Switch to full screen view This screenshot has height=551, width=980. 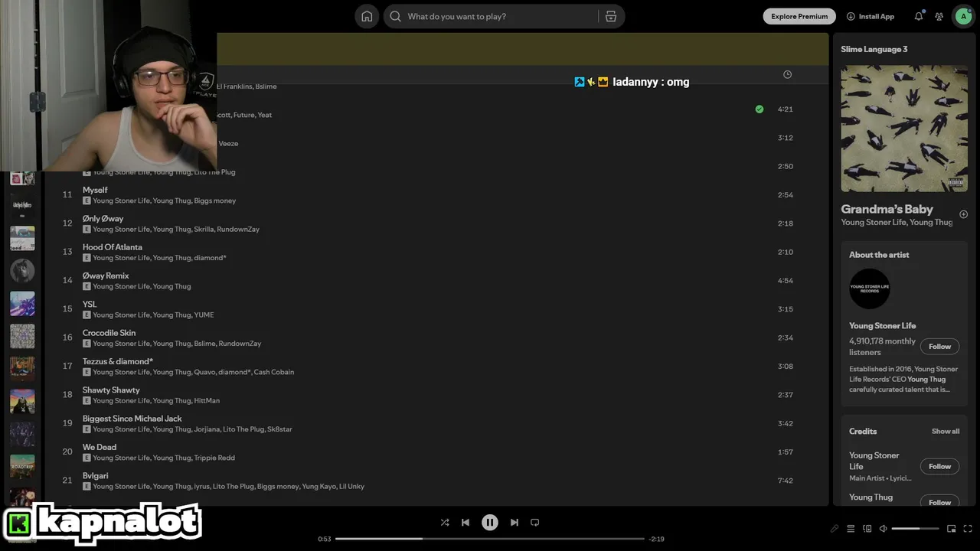click(x=968, y=529)
